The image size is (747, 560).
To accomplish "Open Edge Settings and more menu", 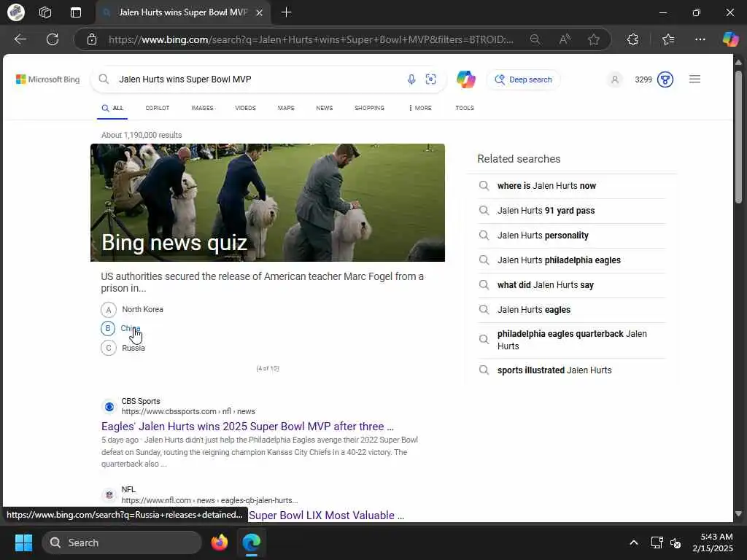I will tap(700, 39).
